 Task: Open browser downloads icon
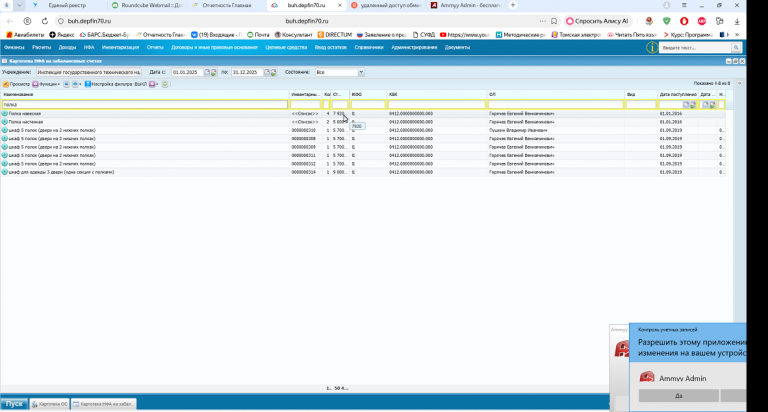click(737, 22)
